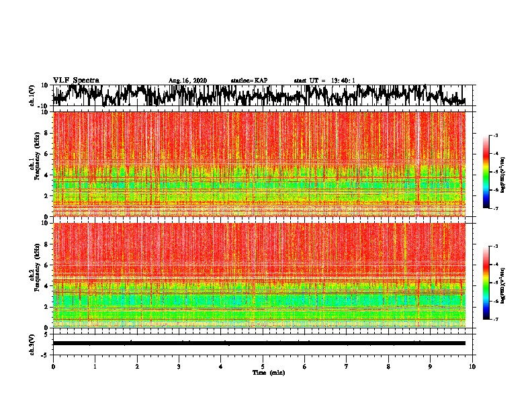The width and height of the screenshot is (532, 411).
Task: Click the "-7" label on ch.2 color scale
Action: click(x=495, y=319)
